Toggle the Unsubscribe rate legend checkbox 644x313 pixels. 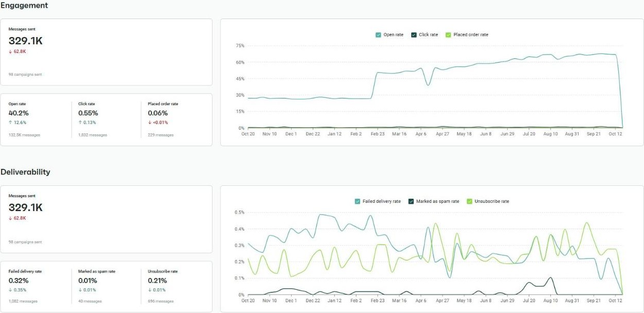coord(469,201)
